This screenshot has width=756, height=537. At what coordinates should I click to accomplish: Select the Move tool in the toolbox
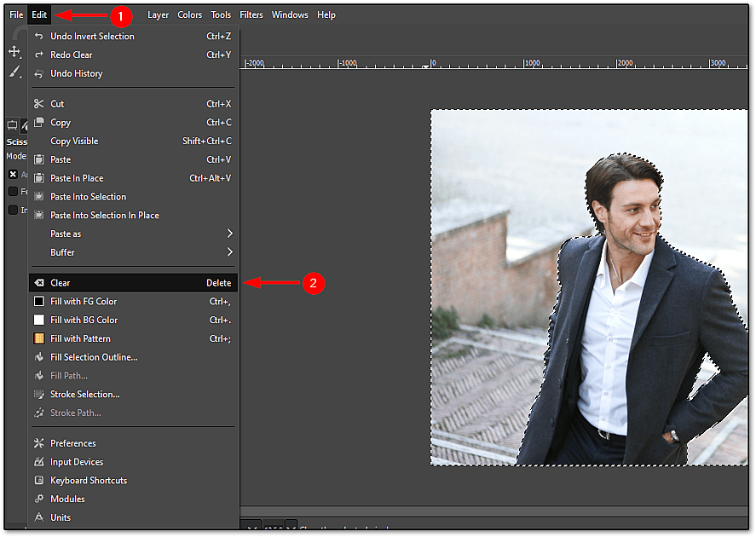point(14,52)
